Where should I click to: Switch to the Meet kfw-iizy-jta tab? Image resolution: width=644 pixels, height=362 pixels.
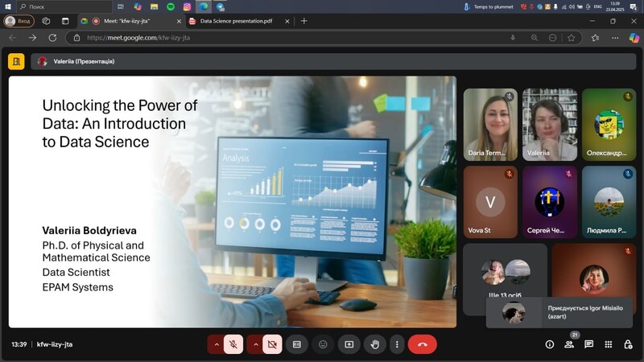pyautogui.click(x=127, y=21)
